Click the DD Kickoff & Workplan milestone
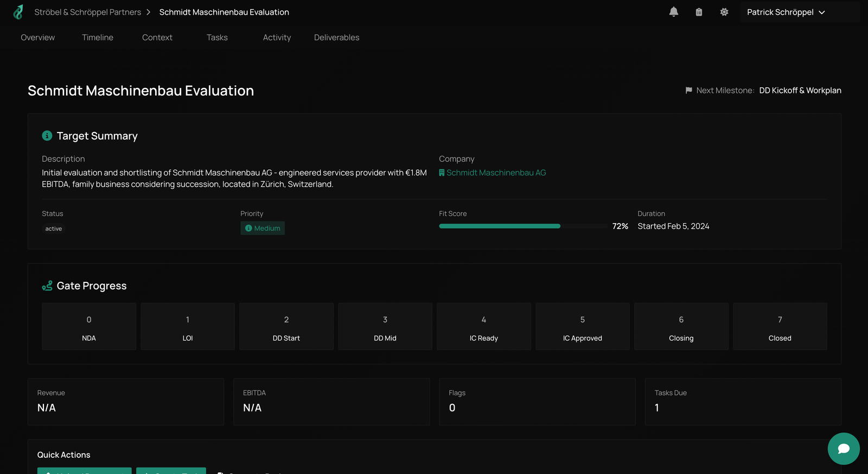The height and width of the screenshot is (474, 868). 800,91
